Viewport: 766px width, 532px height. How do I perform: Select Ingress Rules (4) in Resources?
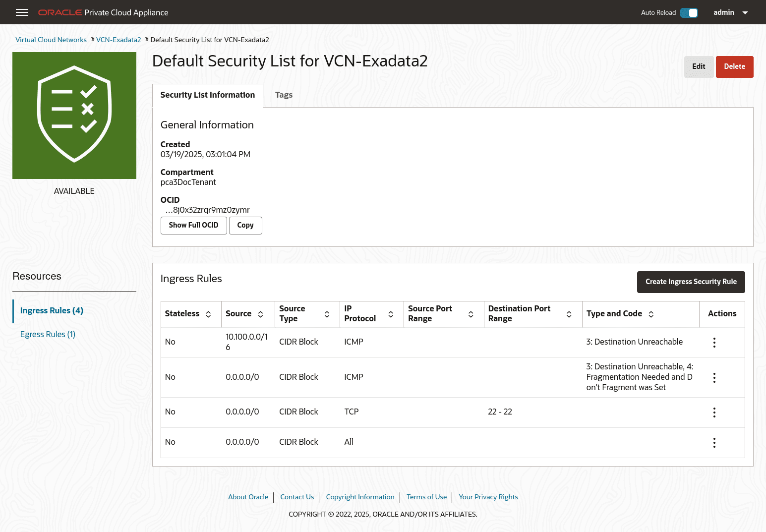(52, 310)
